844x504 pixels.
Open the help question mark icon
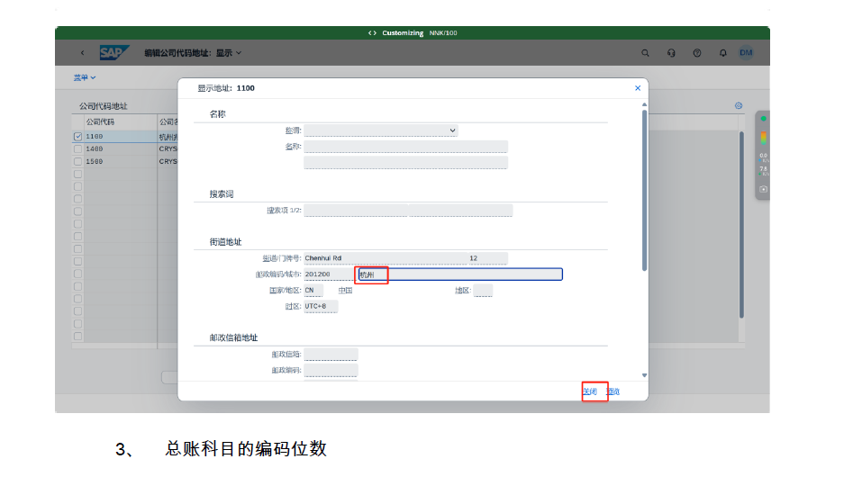[x=697, y=53]
